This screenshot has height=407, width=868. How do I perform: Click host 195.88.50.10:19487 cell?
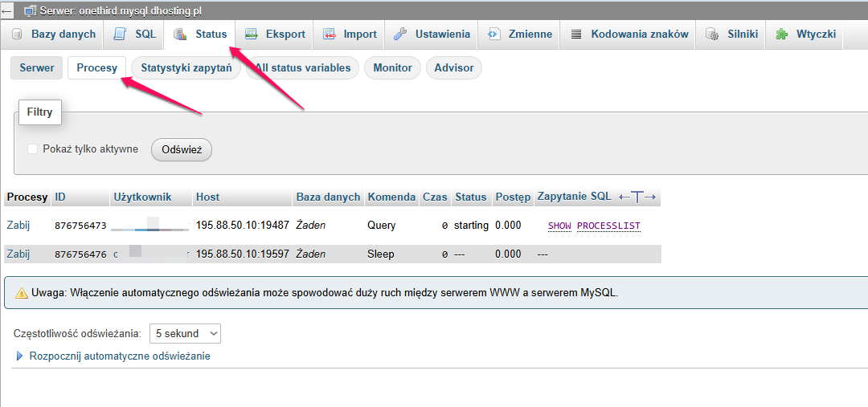[243, 226]
